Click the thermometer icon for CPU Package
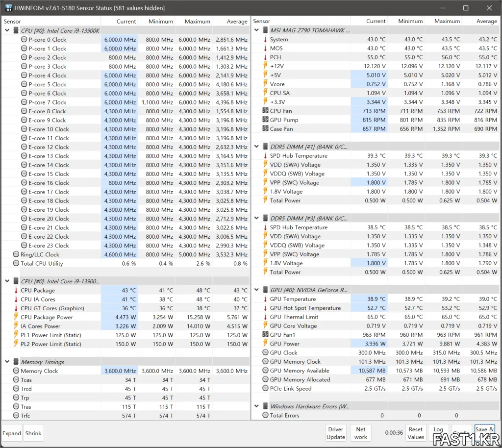The image size is (502, 448). coord(16,290)
